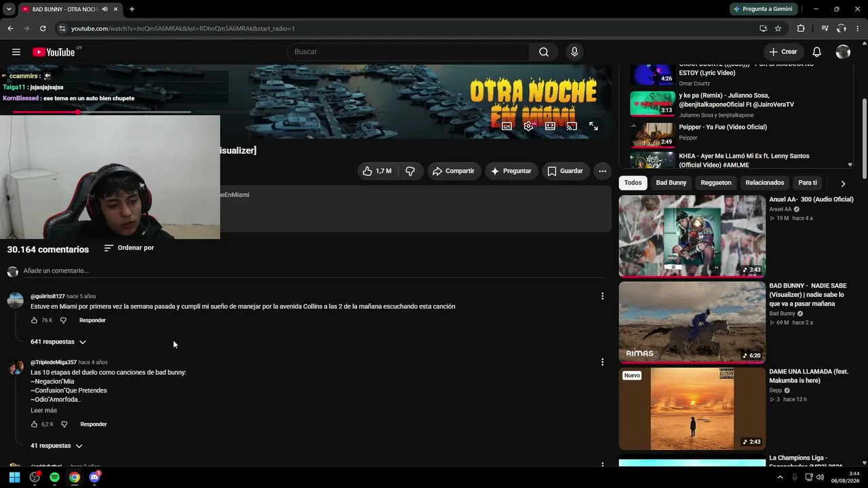Image resolution: width=868 pixels, height=488 pixels.
Task: Open the DAME UNA LLAMADA video title
Action: pos(808,376)
